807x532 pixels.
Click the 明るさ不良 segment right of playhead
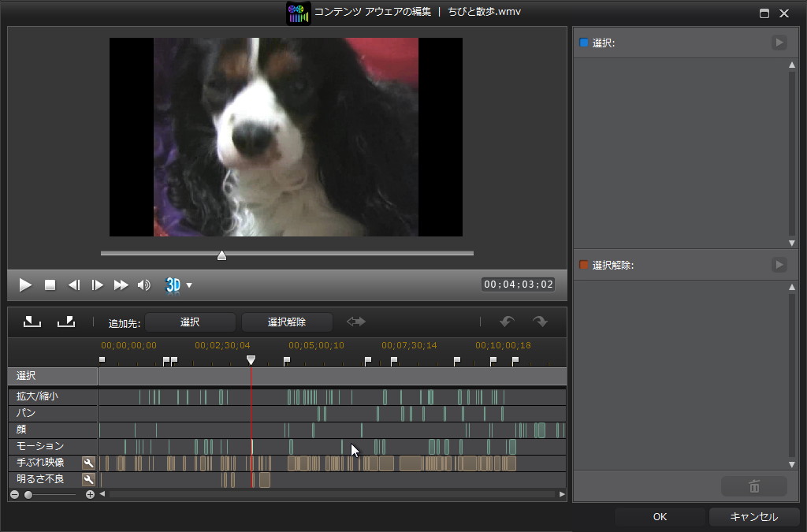265,480
